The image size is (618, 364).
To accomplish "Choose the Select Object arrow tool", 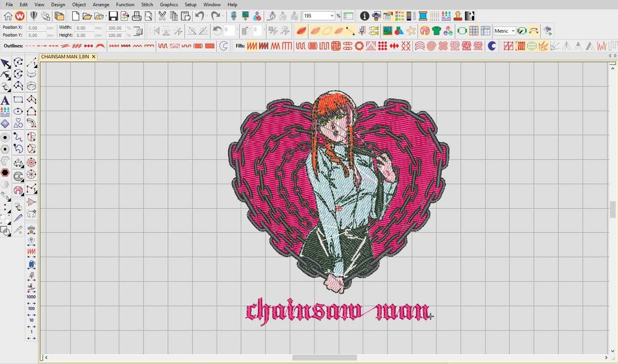I will click(5, 64).
